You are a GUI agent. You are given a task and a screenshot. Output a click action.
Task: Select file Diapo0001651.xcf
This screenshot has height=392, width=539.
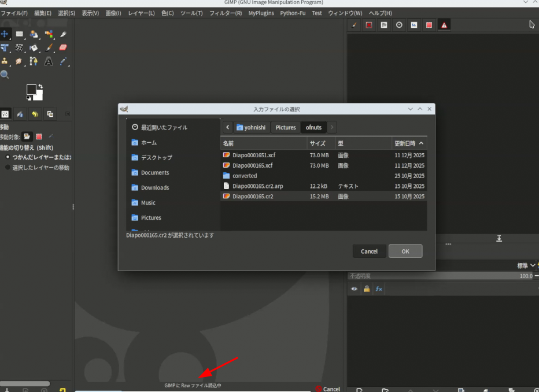click(323, 155)
